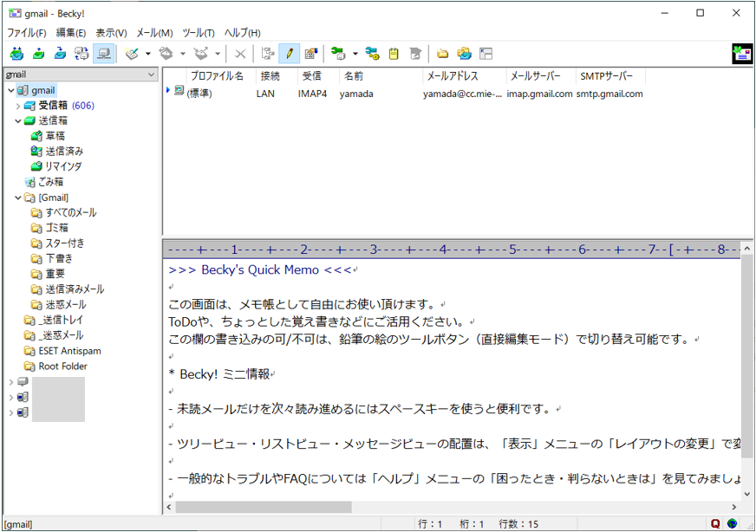Click the toolbar icon right of the pencil
The width and height of the screenshot is (756, 532).
tap(311, 54)
